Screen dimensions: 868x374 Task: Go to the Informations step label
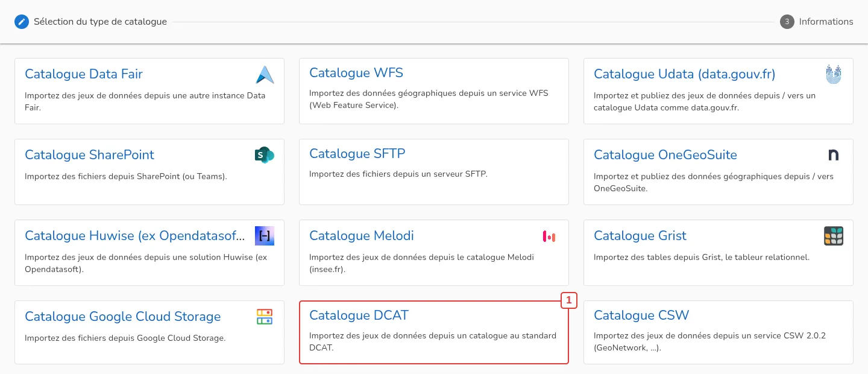tap(826, 22)
